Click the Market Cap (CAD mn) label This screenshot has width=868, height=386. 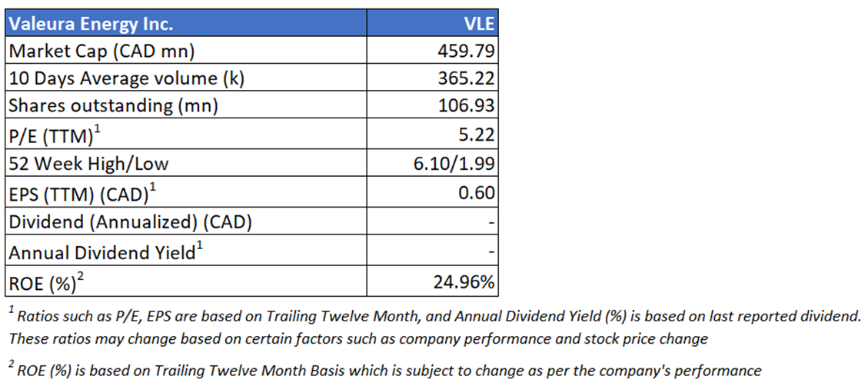click(101, 51)
